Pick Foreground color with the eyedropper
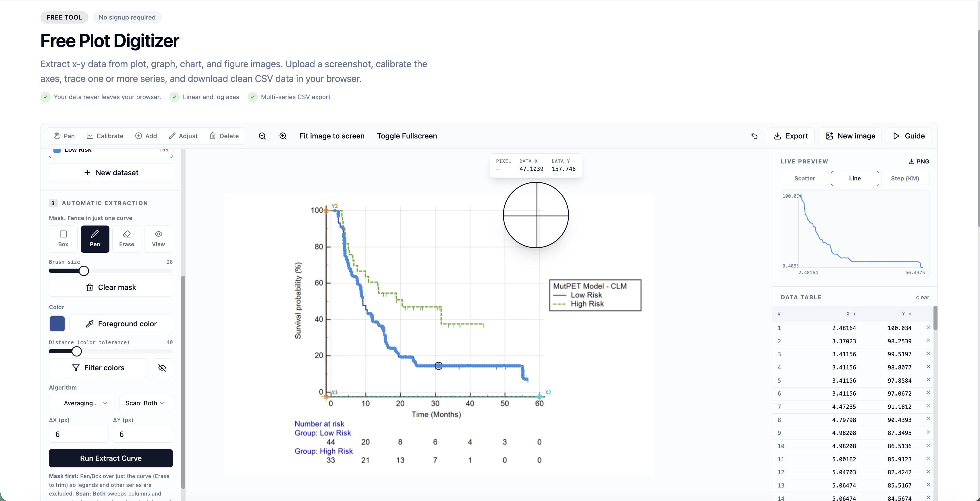 (121, 324)
